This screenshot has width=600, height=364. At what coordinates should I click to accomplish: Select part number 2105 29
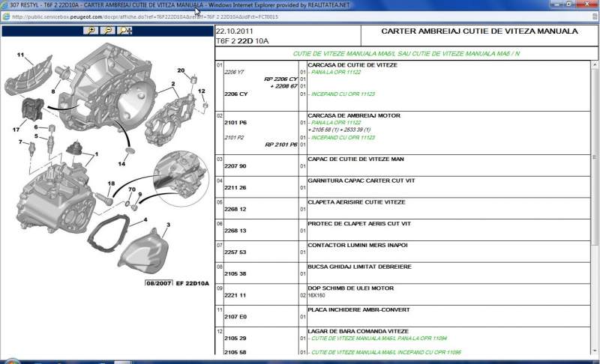coord(235,339)
